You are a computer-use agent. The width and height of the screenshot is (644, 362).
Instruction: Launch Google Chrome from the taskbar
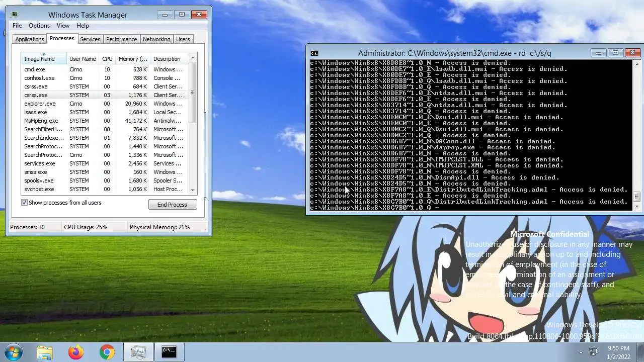click(107, 352)
